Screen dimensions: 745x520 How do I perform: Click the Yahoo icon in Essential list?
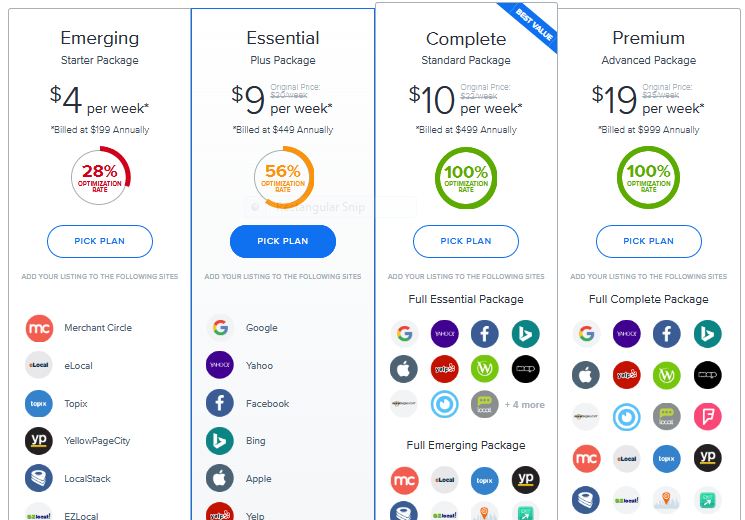click(x=220, y=365)
